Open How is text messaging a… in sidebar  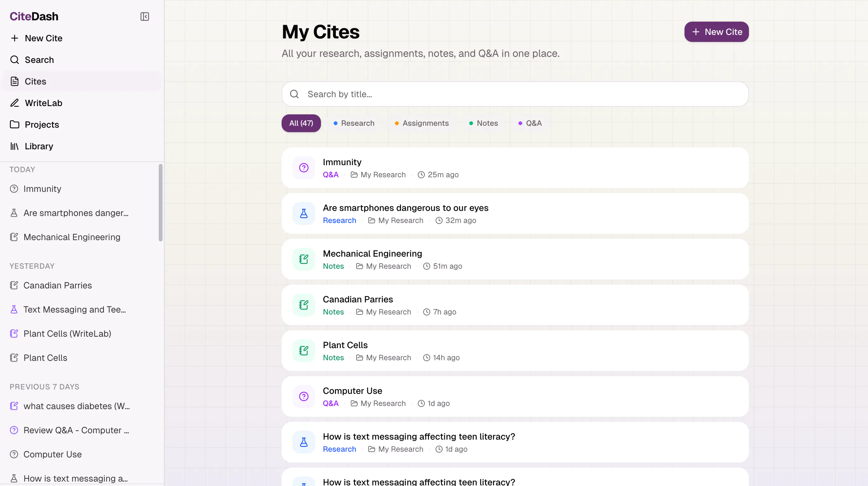[x=76, y=478]
